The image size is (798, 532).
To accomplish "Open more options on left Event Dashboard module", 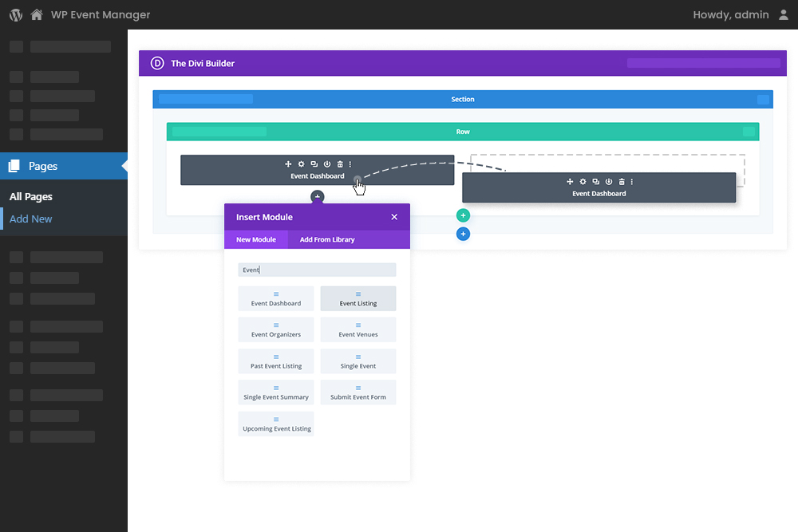I will point(350,164).
